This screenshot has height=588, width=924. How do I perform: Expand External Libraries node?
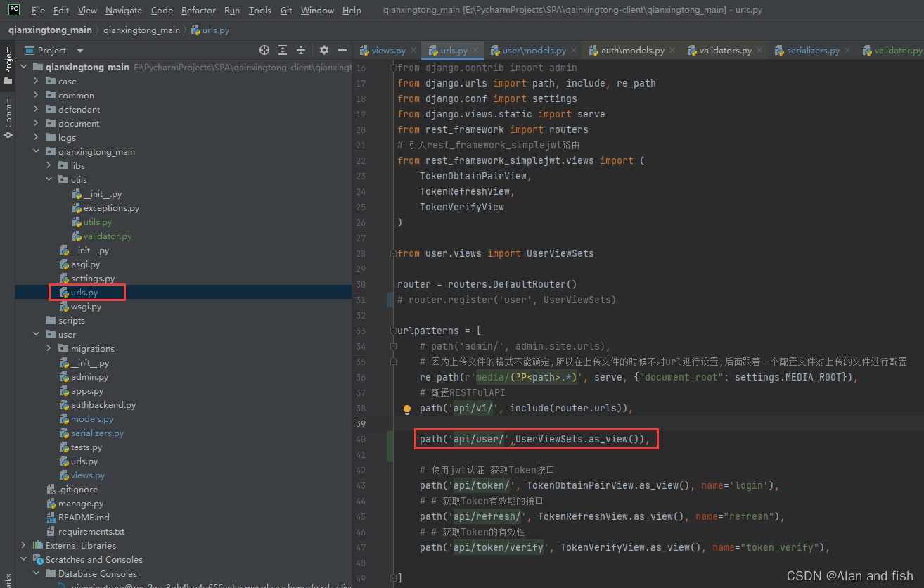(24, 546)
